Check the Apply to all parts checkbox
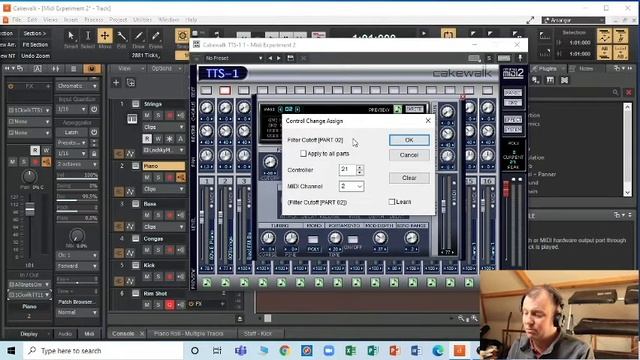640x360 pixels. coord(303,153)
